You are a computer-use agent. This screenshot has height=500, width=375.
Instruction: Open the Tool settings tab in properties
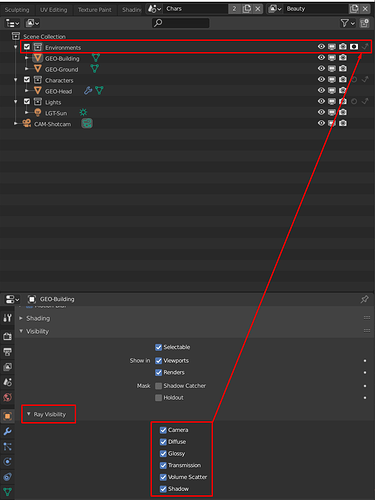[7, 318]
